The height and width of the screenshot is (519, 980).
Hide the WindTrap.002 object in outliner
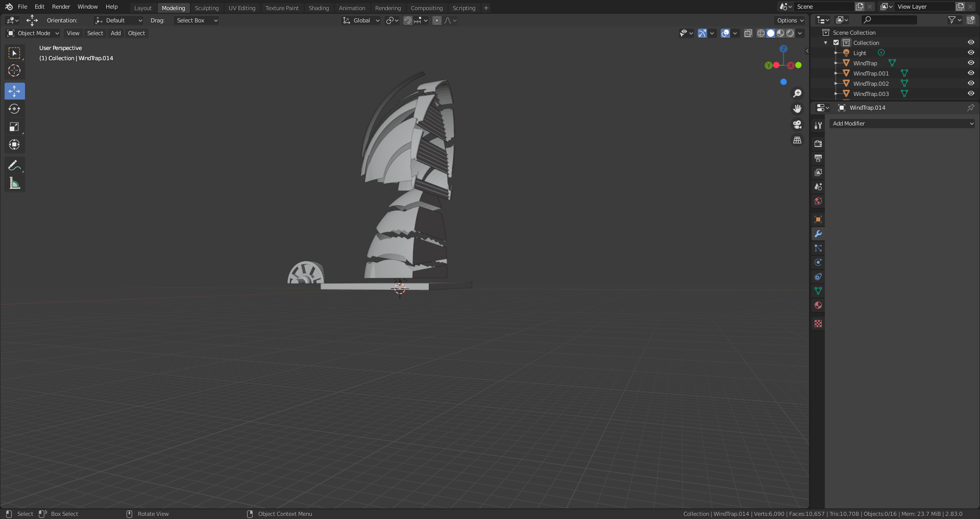(971, 83)
